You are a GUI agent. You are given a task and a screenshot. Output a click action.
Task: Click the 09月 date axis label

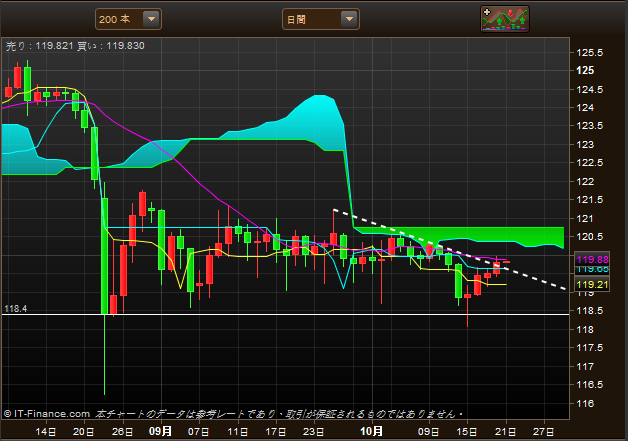point(160,431)
